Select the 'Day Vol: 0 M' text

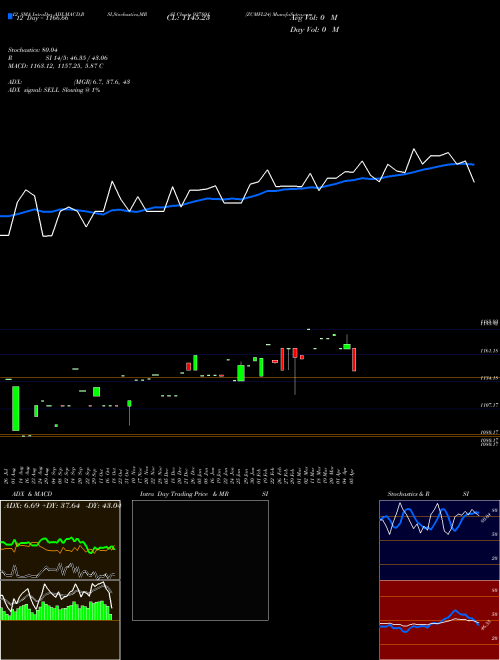click(x=314, y=30)
